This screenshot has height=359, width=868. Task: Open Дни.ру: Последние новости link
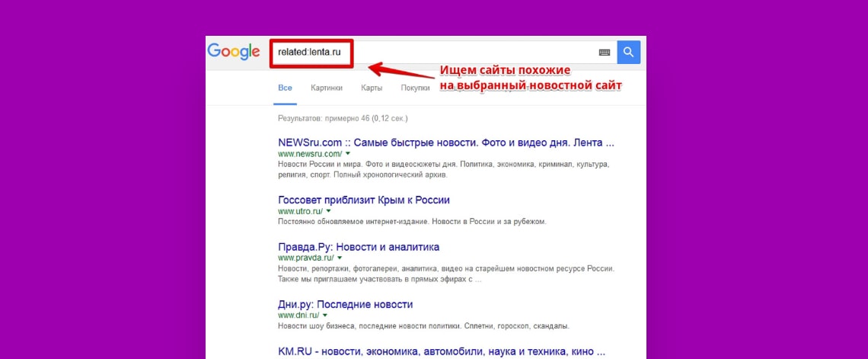[x=346, y=305]
